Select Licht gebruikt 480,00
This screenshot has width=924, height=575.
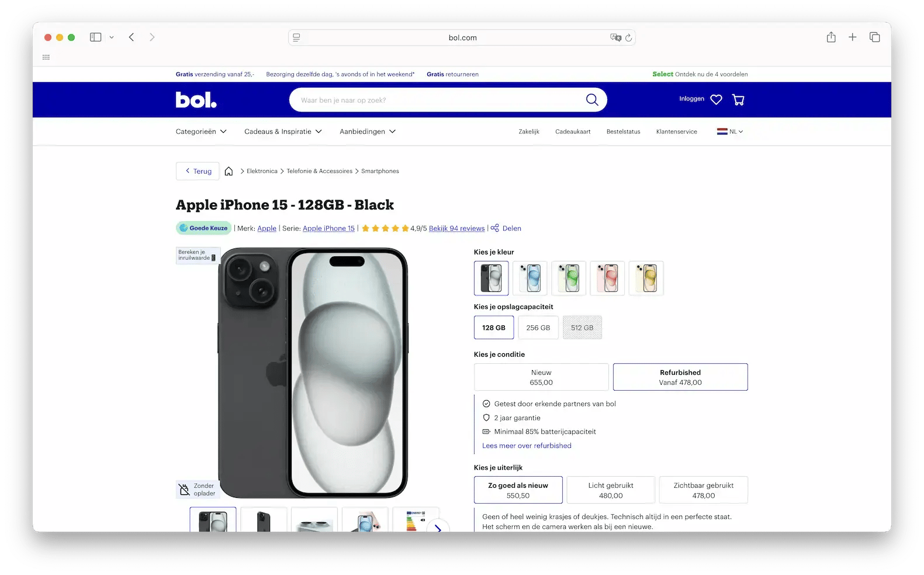[611, 490]
